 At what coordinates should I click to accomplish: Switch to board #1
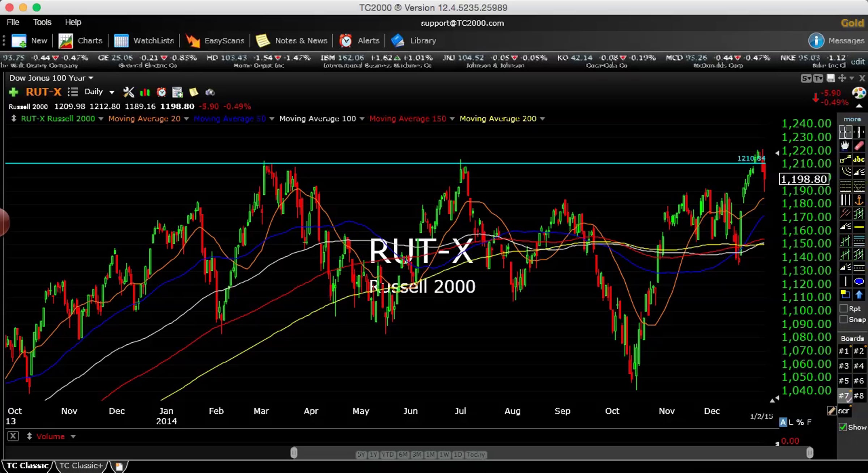click(844, 351)
